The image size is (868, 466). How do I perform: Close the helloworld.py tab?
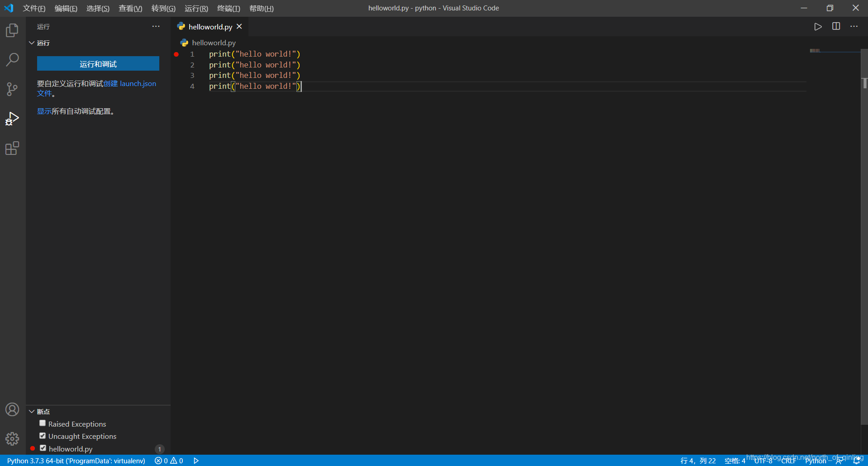click(239, 27)
